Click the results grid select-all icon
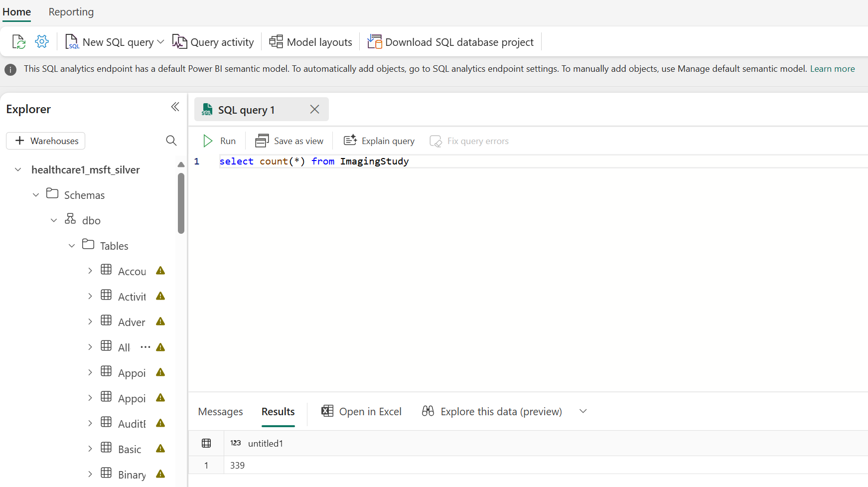 [206, 443]
